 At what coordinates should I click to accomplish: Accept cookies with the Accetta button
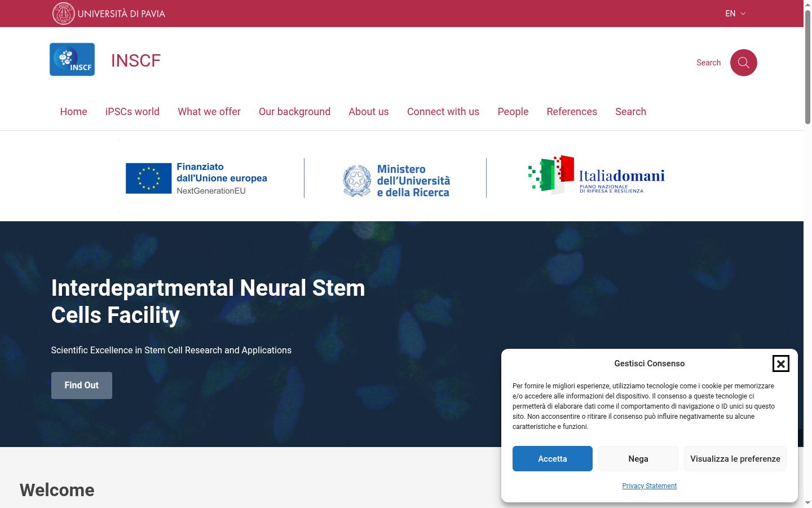(x=553, y=459)
